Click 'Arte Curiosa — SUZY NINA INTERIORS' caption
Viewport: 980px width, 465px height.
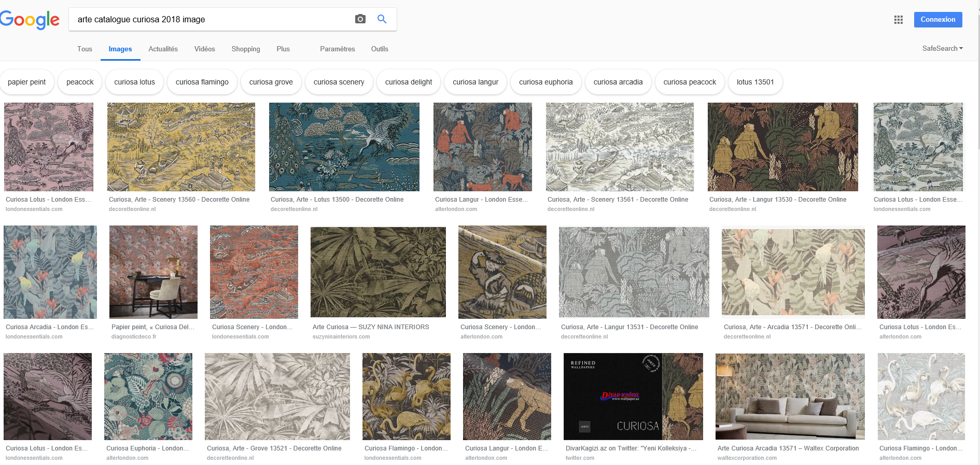point(371,327)
